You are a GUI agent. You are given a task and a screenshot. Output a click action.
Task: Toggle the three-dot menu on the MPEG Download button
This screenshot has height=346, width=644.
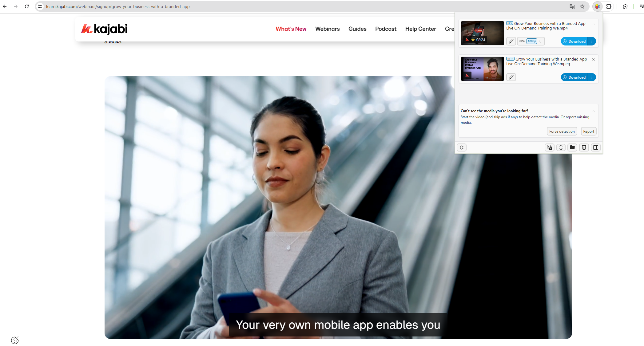pos(591,77)
